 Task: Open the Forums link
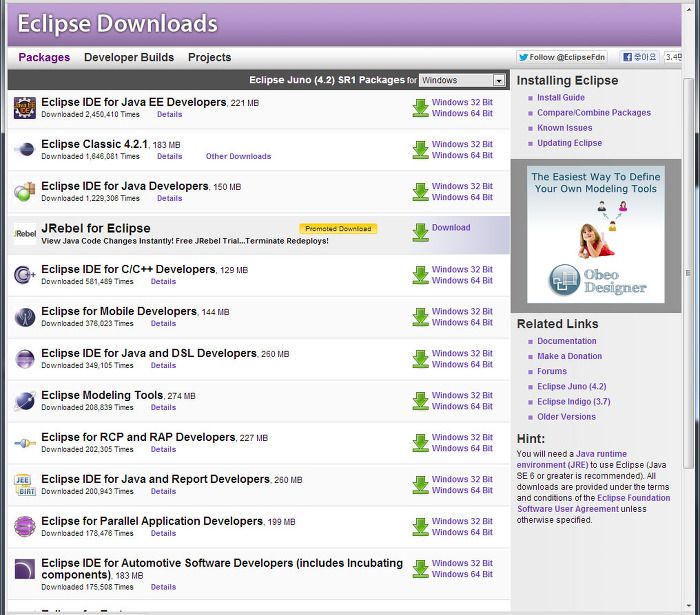coord(552,372)
